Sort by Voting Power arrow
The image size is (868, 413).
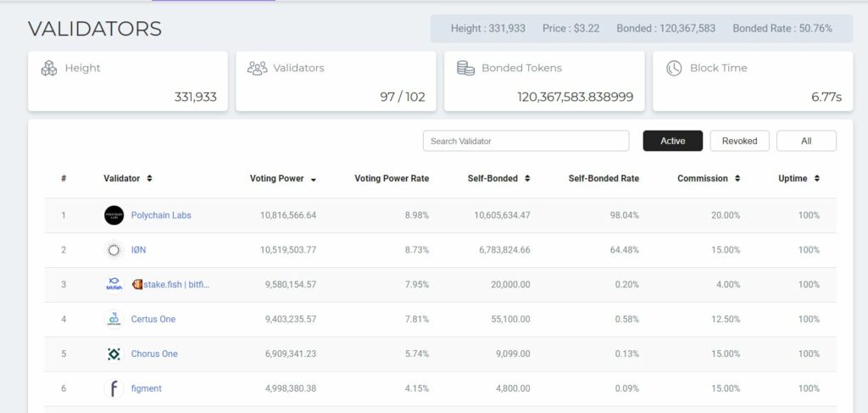point(314,180)
